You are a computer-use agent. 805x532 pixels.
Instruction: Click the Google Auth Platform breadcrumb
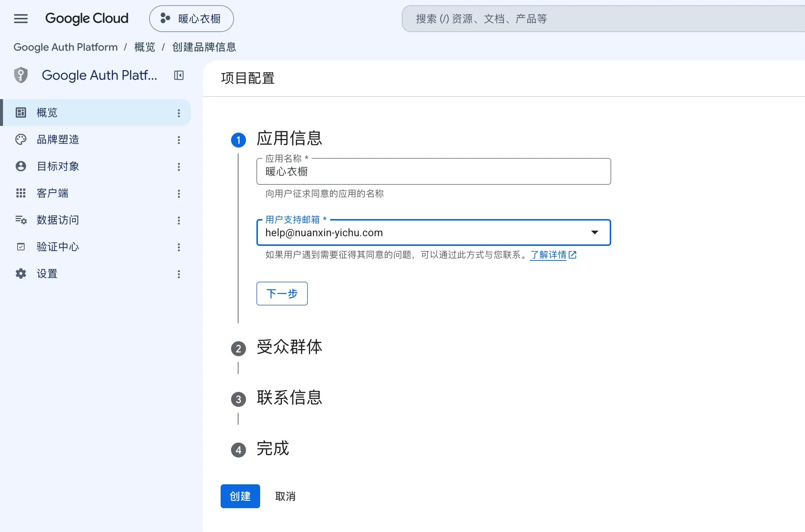point(66,47)
